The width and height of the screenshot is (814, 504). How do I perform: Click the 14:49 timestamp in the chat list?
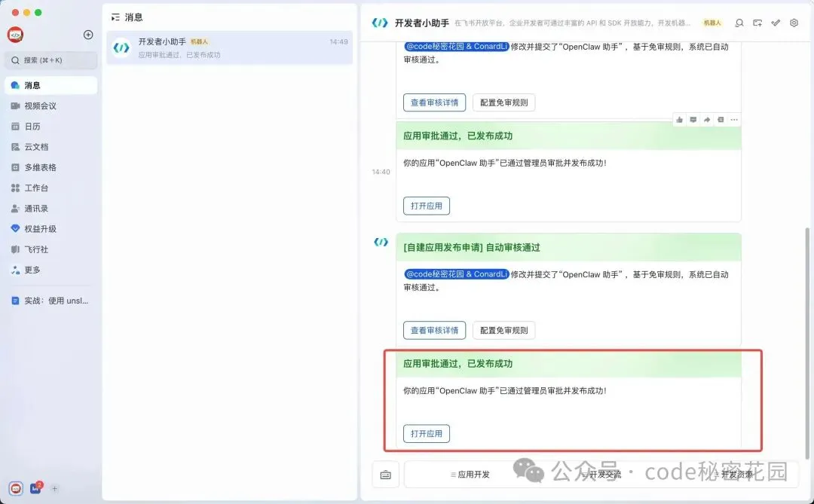point(338,41)
